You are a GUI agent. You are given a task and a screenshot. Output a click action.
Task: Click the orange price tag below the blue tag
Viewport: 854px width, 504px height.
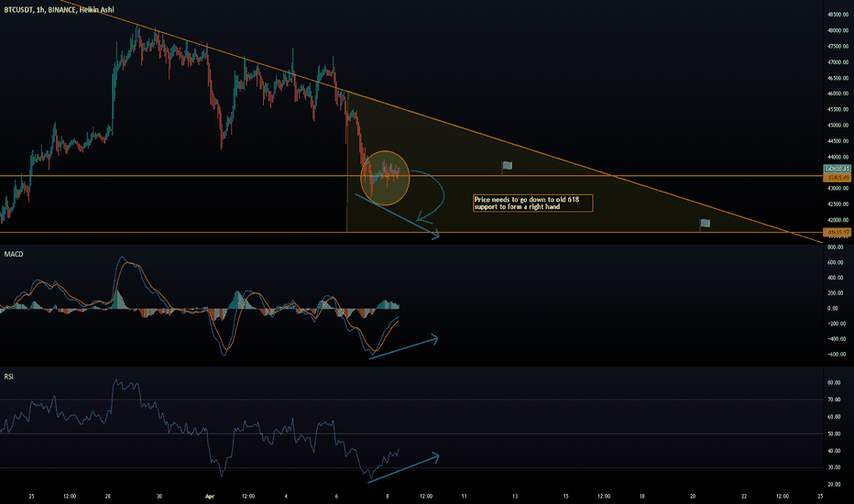click(837, 177)
